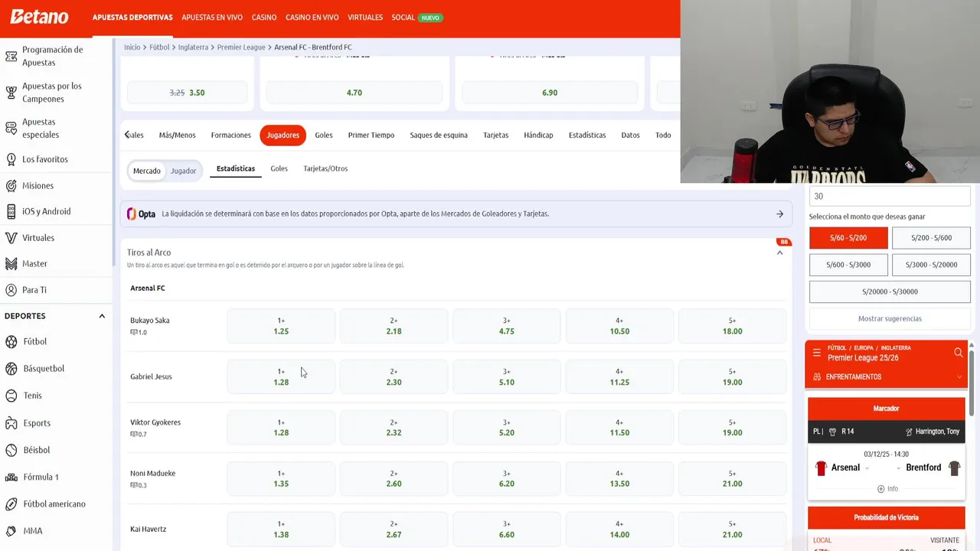Bet Bukayo Saka 1+ shots at 1.25

pyautogui.click(x=281, y=326)
